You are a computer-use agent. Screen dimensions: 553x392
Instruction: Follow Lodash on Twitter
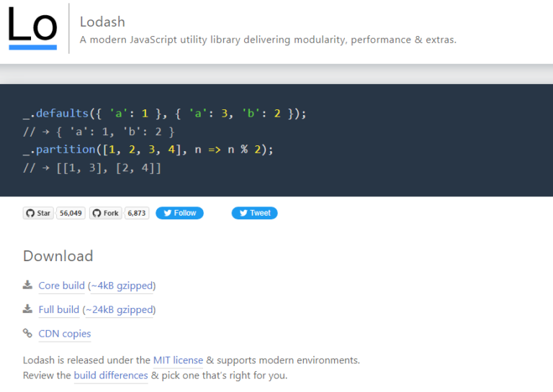point(179,213)
